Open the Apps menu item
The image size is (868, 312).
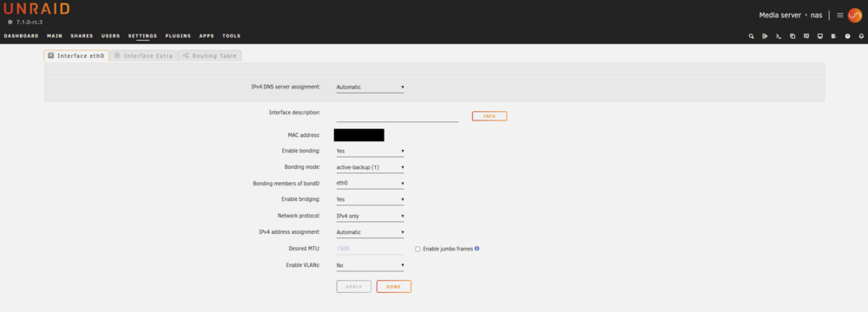207,36
